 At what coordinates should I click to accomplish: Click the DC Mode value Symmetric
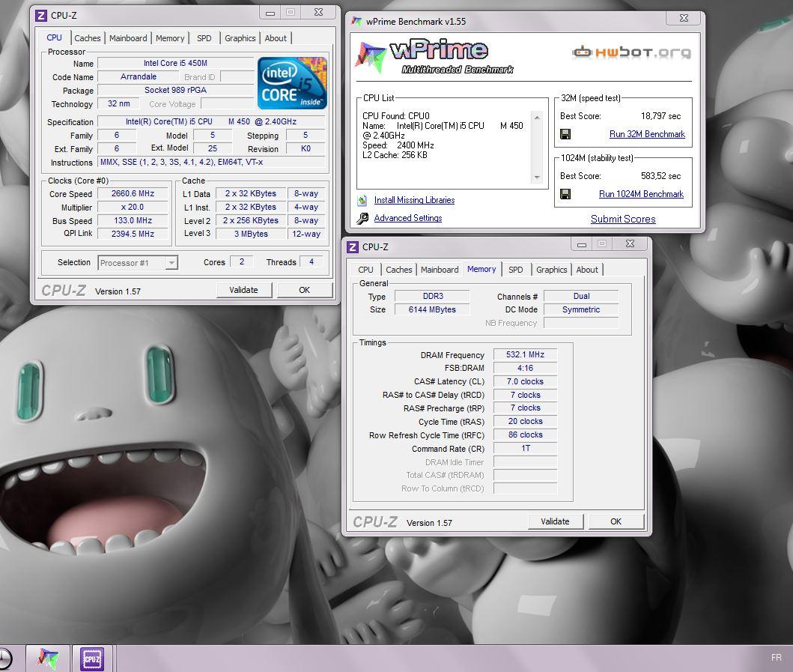pyautogui.click(x=581, y=309)
